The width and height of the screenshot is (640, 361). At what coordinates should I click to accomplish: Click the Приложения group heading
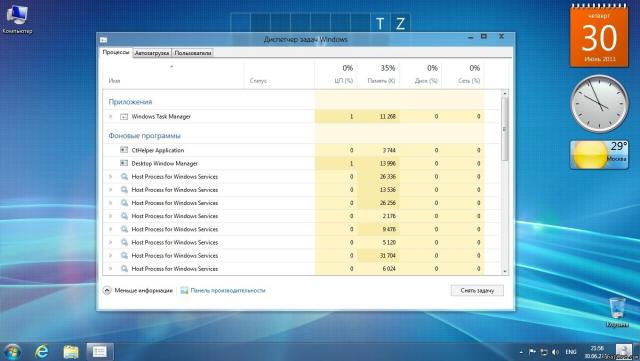[x=130, y=102]
